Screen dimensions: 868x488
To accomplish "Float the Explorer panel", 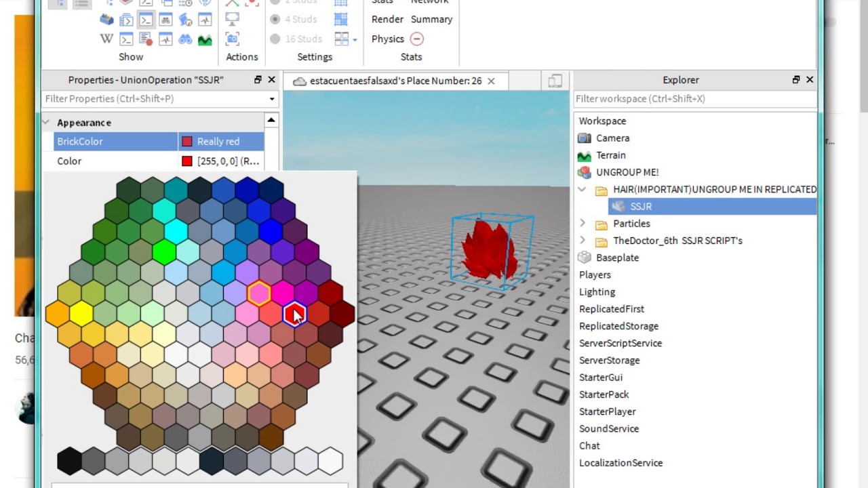I will click(796, 79).
